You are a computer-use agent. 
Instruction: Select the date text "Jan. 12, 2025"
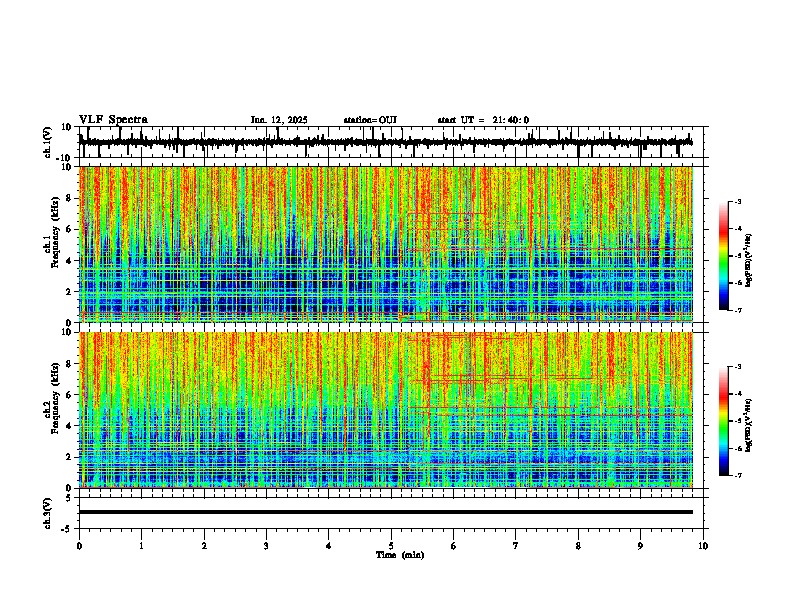click(279, 120)
